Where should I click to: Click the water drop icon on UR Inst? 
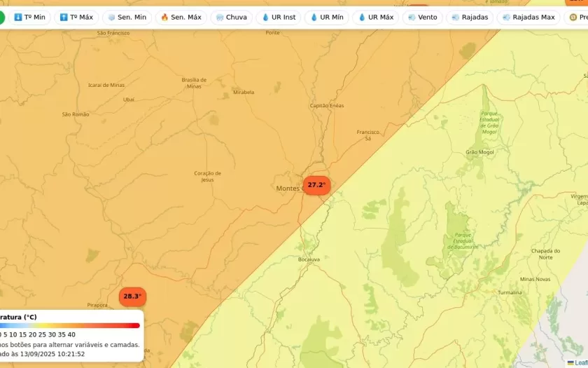point(265,18)
